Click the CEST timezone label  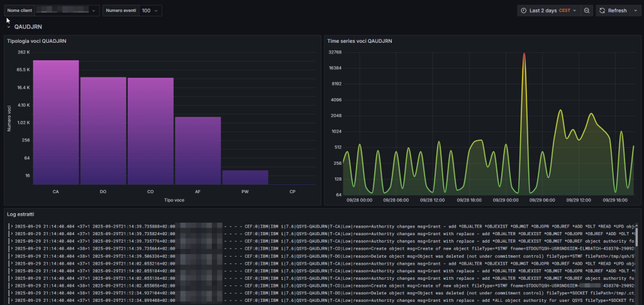pyautogui.click(x=564, y=11)
